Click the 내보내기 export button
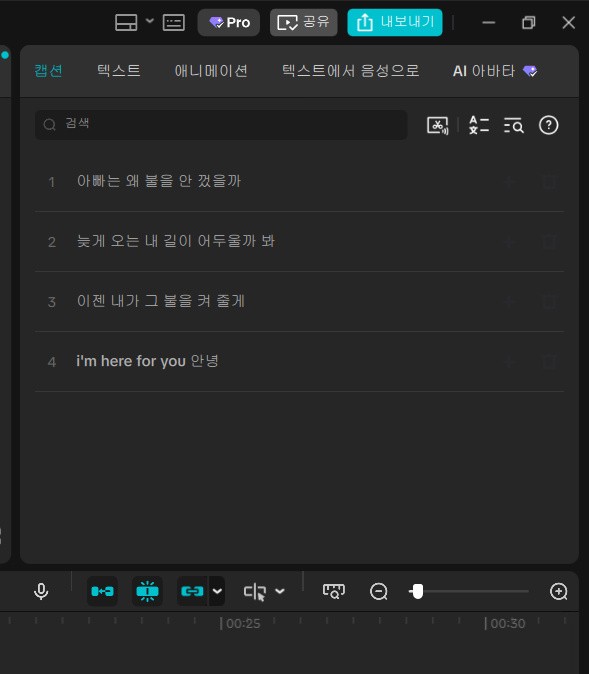Image resolution: width=589 pixels, height=674 pixels. (395, 22)
